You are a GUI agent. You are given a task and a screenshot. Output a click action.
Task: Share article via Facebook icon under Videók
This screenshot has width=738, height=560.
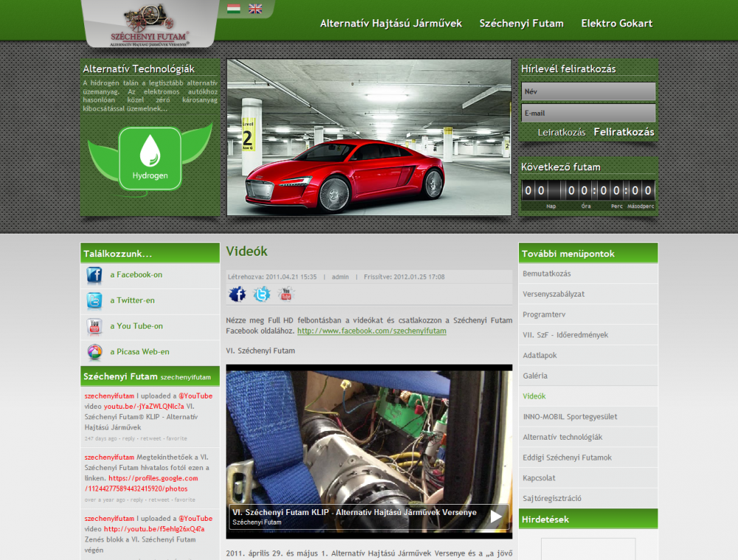click(x=237, y=294)
